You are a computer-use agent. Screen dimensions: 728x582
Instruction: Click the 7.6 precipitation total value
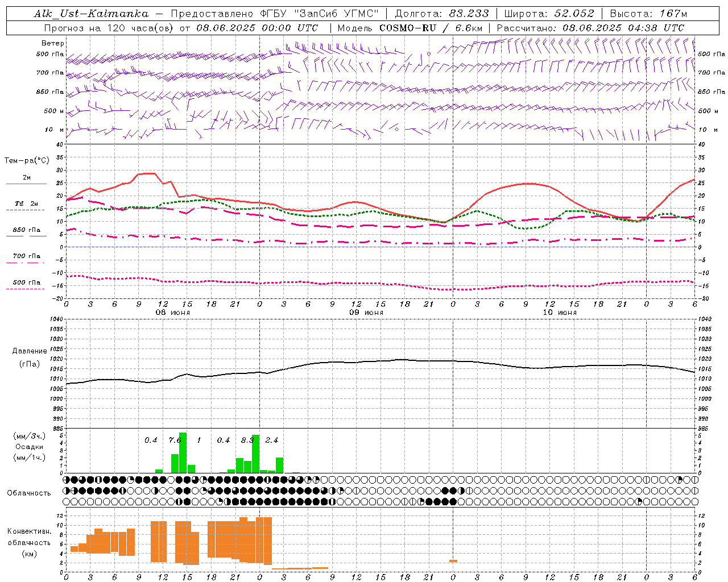175,440
